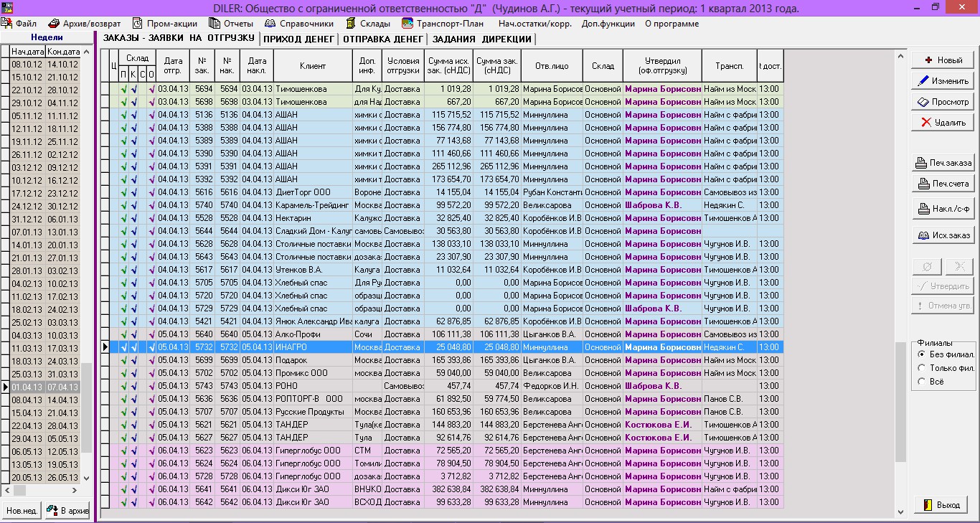Open the source order with Исх.заказ
Image resolution: width=980 pixels, height=523 pixels.
point(943,235)
